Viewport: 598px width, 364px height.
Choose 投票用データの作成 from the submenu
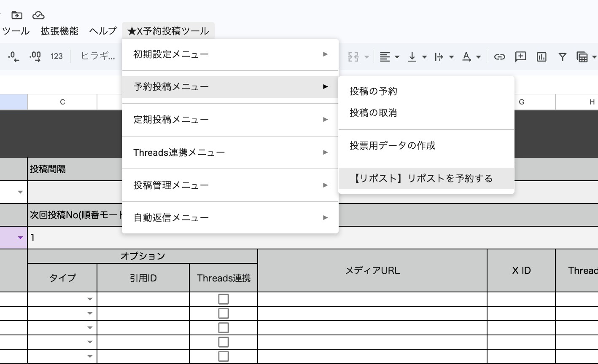point(426,146)
